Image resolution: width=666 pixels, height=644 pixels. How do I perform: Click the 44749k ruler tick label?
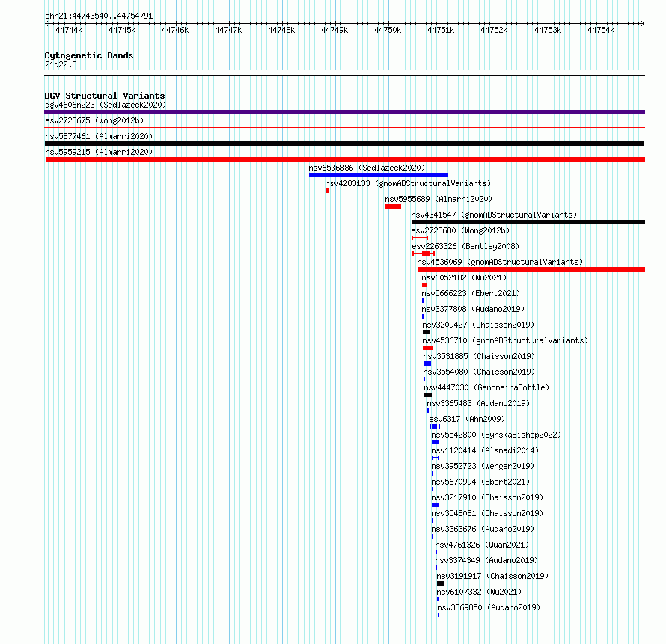click(334, 30)
